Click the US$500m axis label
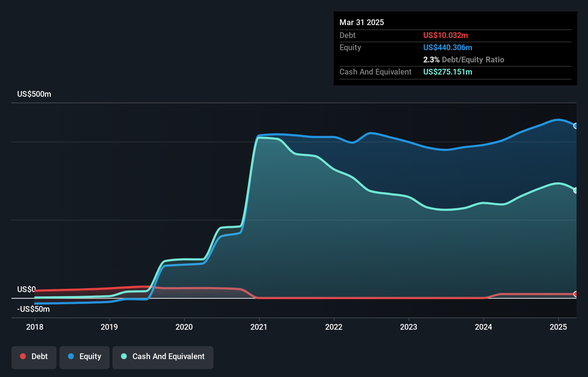588x377 pixels. tap(34, 94)
